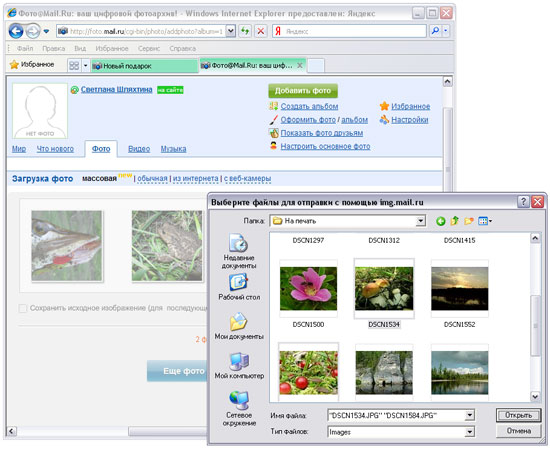The width and height of the screenshot is (550, 449).
Task: Select the Фото page tab
Action: pyautogui.click(x=101, y=149)
